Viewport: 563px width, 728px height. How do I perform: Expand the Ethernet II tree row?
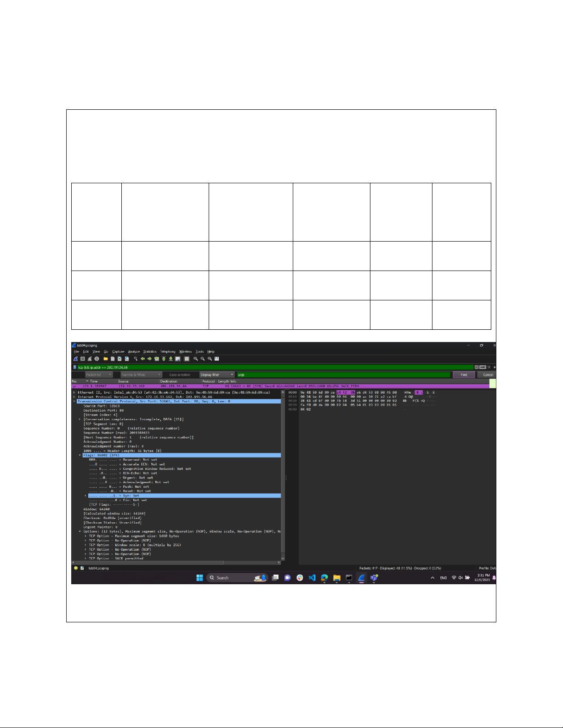pyautogui.click(x=74, y=393)
